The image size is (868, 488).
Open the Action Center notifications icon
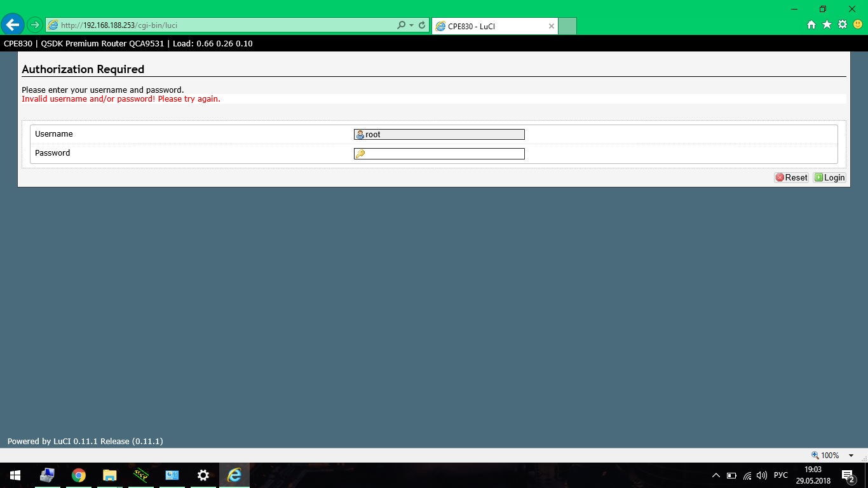(848, 475)
